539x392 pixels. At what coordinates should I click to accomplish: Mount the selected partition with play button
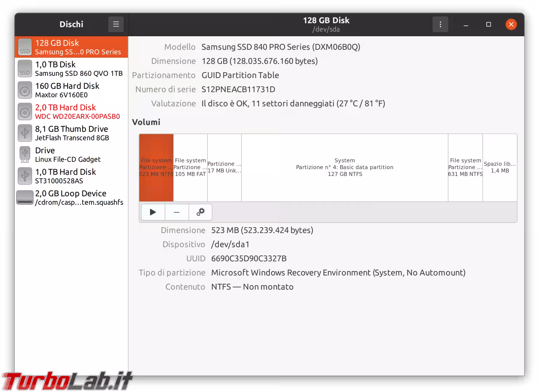(153, 212)
